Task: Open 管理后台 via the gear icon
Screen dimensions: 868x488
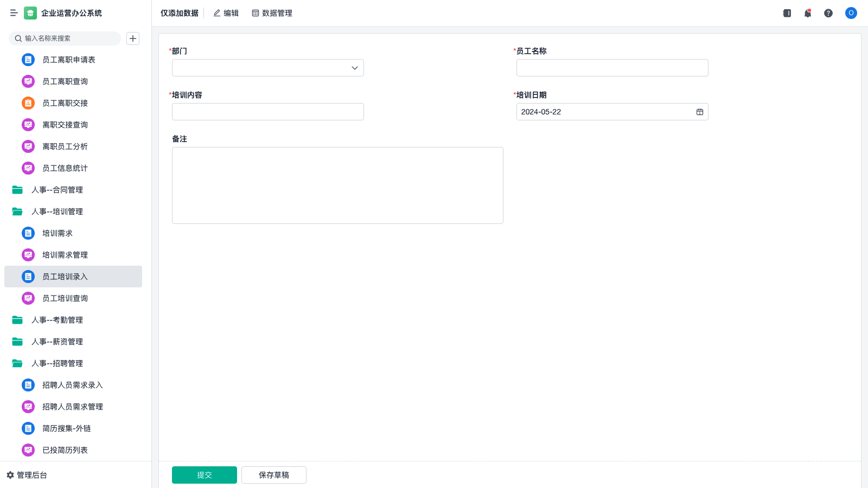Action: tap(10, 475)
